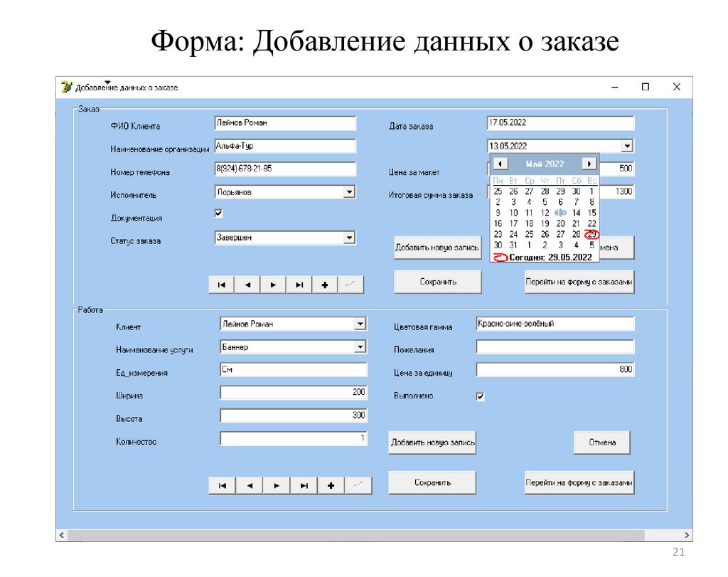The height and width of the screenshot is (577, 728).
Task: Open the date picker dropdown arrow for 13.05.2022
Action: pos(627,146)
